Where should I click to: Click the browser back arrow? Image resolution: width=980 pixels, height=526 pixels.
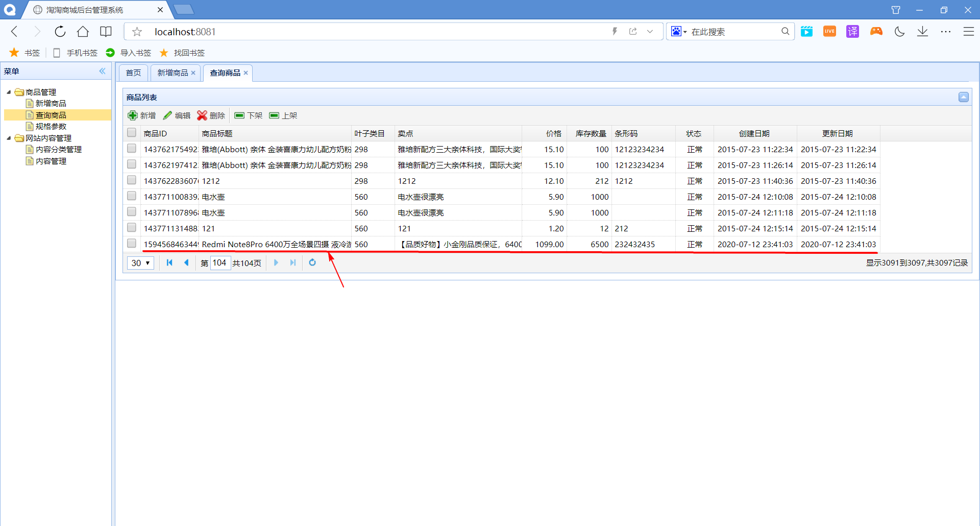(14, 32)
